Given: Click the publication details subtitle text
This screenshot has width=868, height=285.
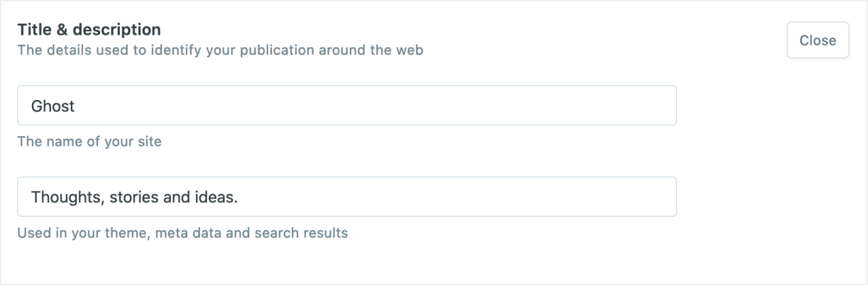Looking at the screenshot, I should tap(220, 51).
